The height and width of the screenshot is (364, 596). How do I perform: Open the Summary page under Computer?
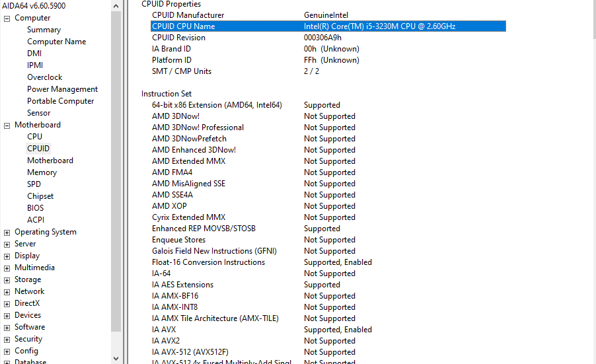click(44, 30)
